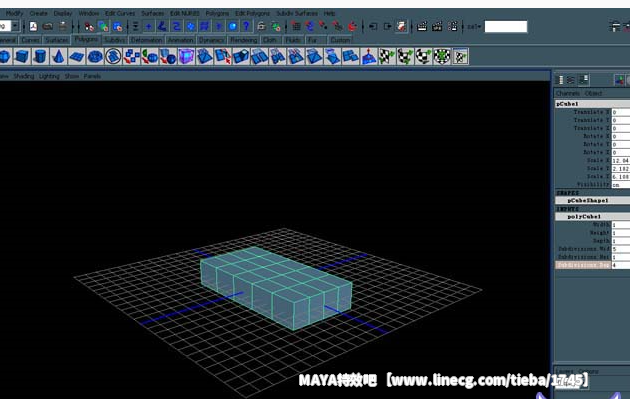Click the blue hash grid toolbar icon
Screen dimensions: 630x399
pos(205,27)
